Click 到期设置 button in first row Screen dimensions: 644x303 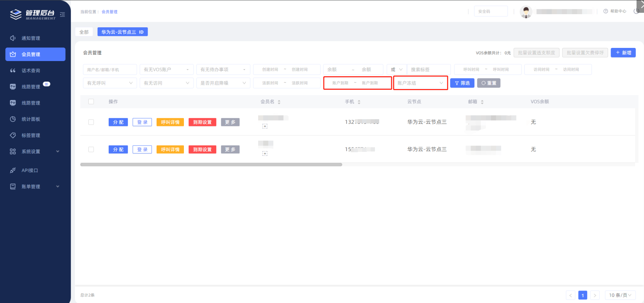click(x=202, y=122)
